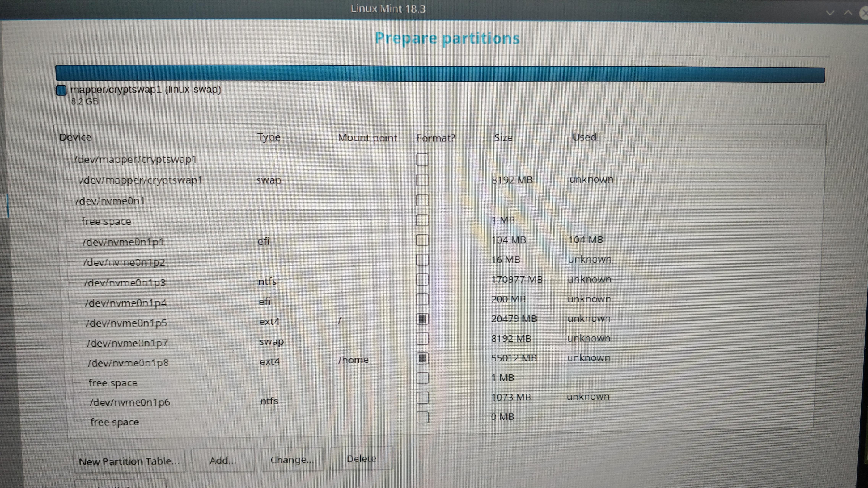Click the window maximize chevron icon
868x488 pixels.
(x=848, y=13)
